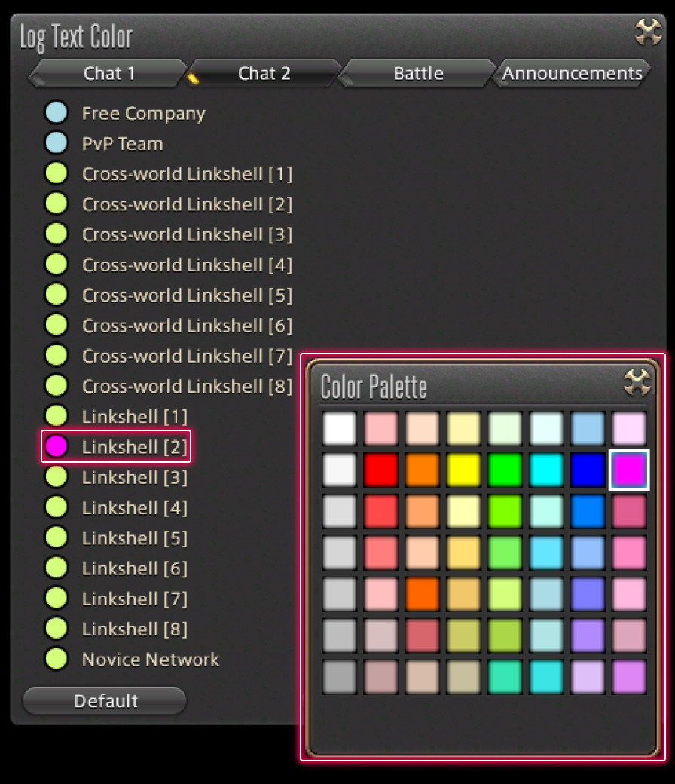Screen dimensions: 675x784
Task: Click the Cross-world Linkshell [1] color circle
Action: pos(57,174)
